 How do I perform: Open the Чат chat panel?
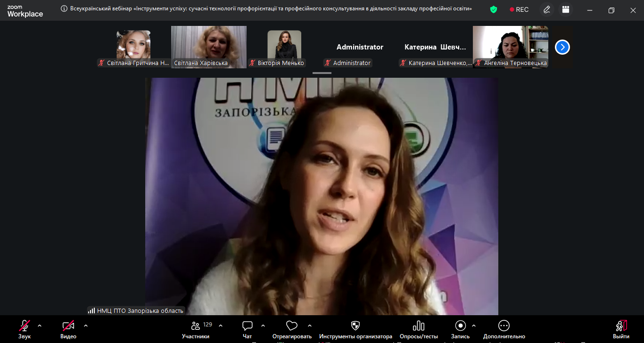(247, 329)
